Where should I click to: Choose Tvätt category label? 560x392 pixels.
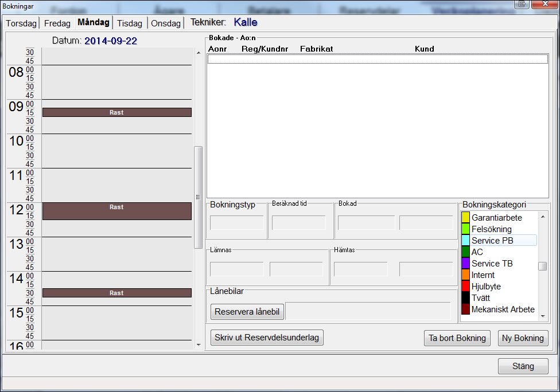(481, 298)
